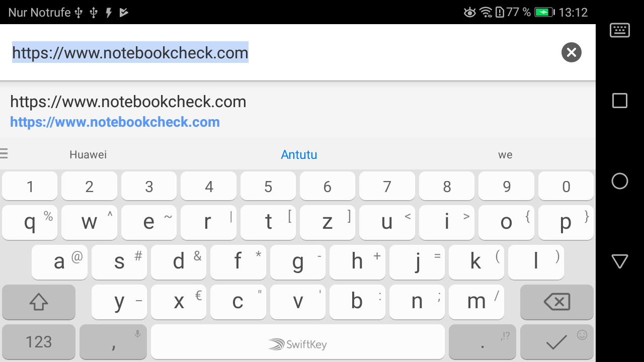Viewport: 644px width, 362px height.
Task: Pick the 'we' word suggestion
Action: (x=505, y=155)
